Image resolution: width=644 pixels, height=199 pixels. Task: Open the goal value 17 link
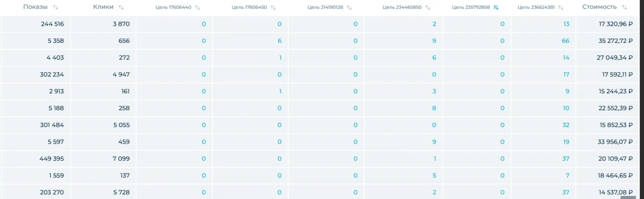coord(567,75)
